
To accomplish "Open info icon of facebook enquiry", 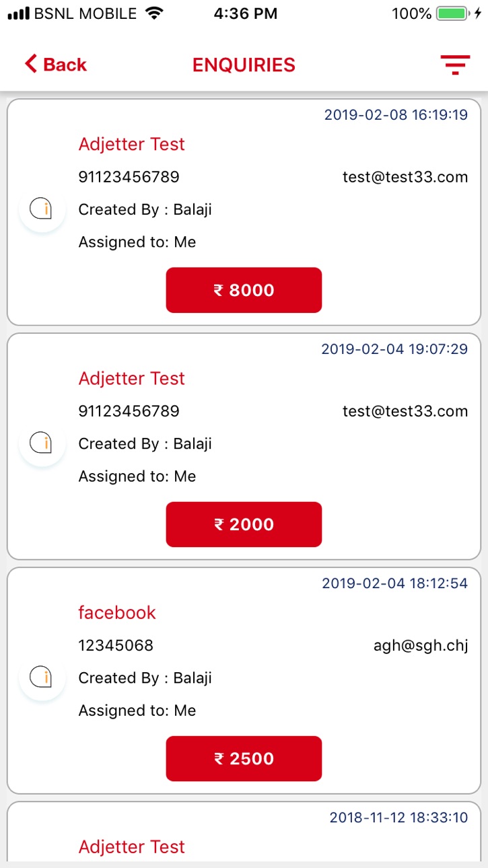I will (42, 678).
